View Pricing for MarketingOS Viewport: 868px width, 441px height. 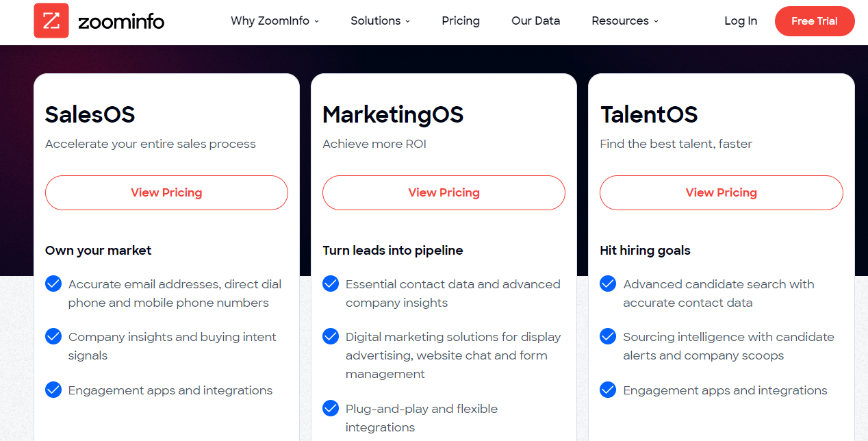tap(444, 192)
